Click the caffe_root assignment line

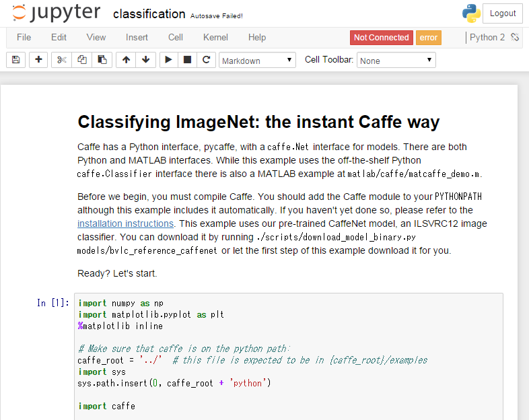coord(252,360)
